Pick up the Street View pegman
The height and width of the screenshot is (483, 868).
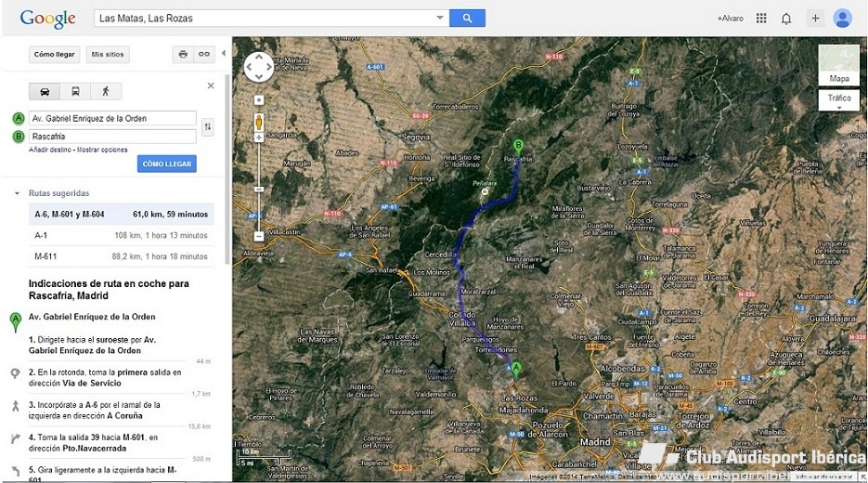click(x=259, y=121)
